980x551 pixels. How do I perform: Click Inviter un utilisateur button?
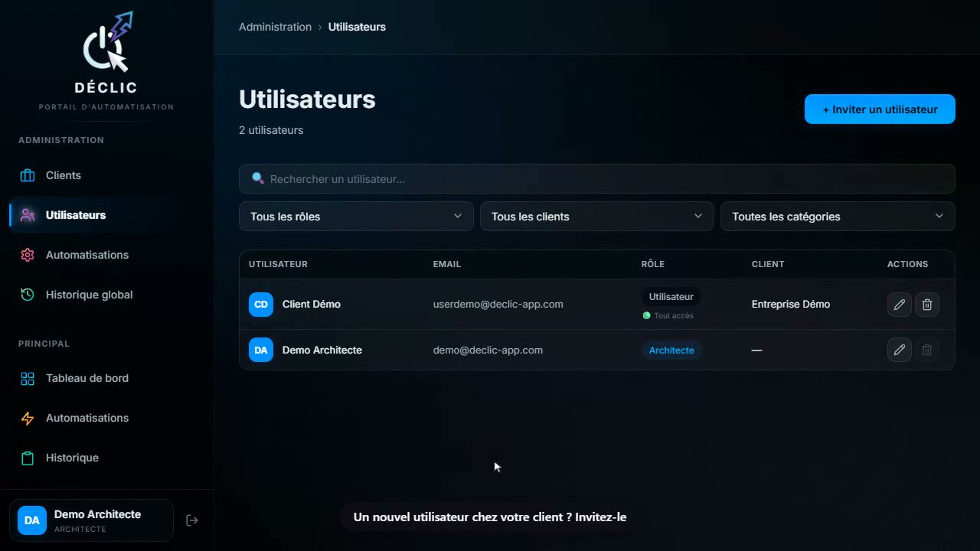880,109
